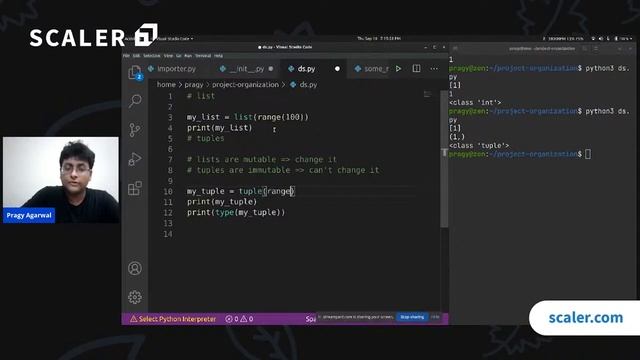Click the project-organization breadcrumb segment

(x=245, y=84)
